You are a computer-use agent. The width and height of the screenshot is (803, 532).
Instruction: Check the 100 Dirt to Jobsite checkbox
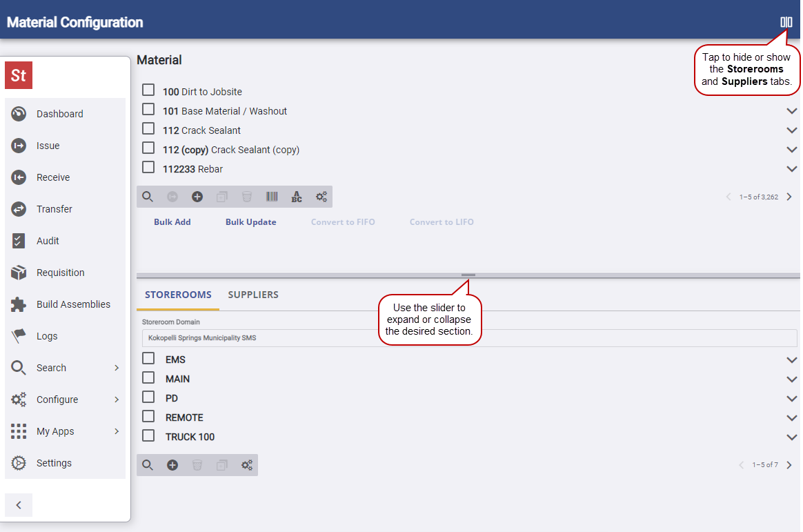pos(148,90)
